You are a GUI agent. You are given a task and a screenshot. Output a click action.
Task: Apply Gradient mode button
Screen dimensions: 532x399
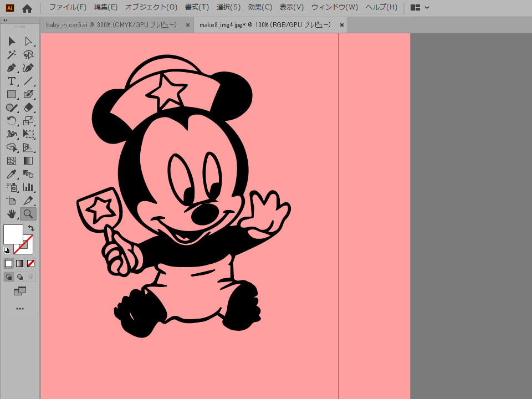click(20, 263)
